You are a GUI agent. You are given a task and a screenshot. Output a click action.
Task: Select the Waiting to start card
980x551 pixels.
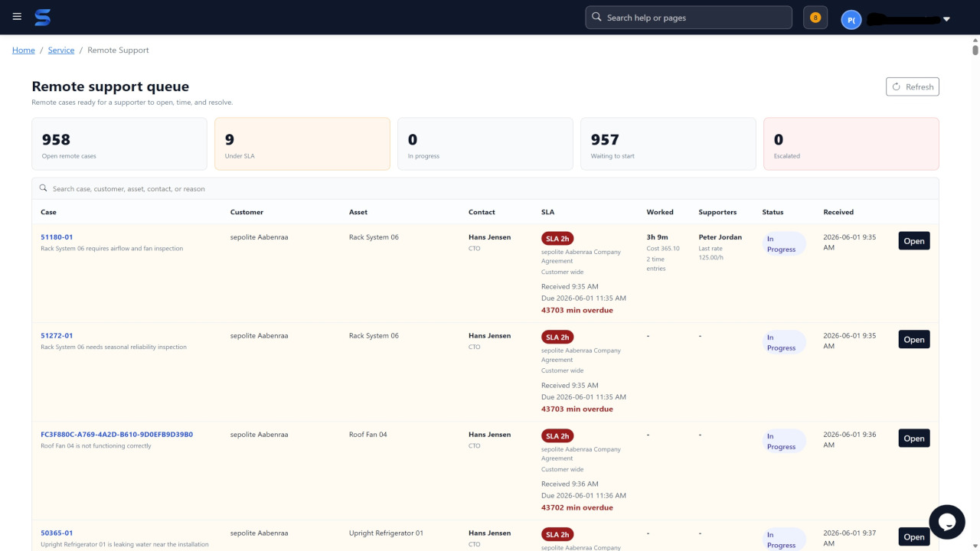pos(668,144)
